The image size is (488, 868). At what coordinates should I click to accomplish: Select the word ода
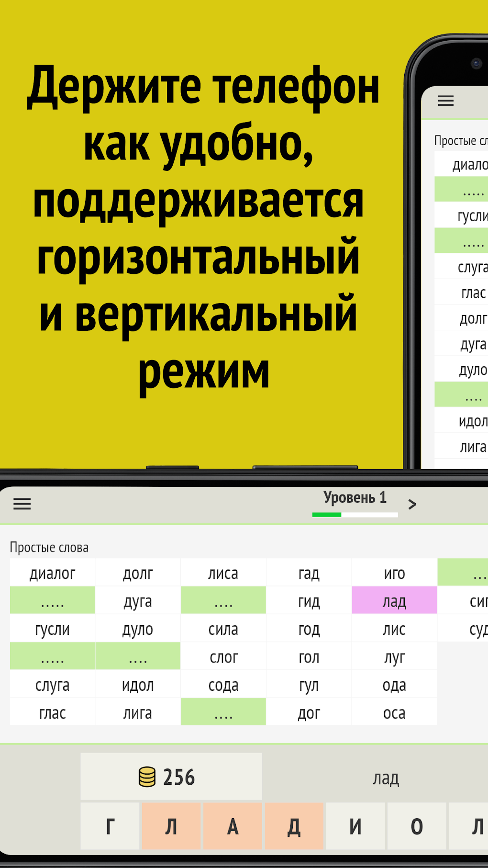click(394, 684)
